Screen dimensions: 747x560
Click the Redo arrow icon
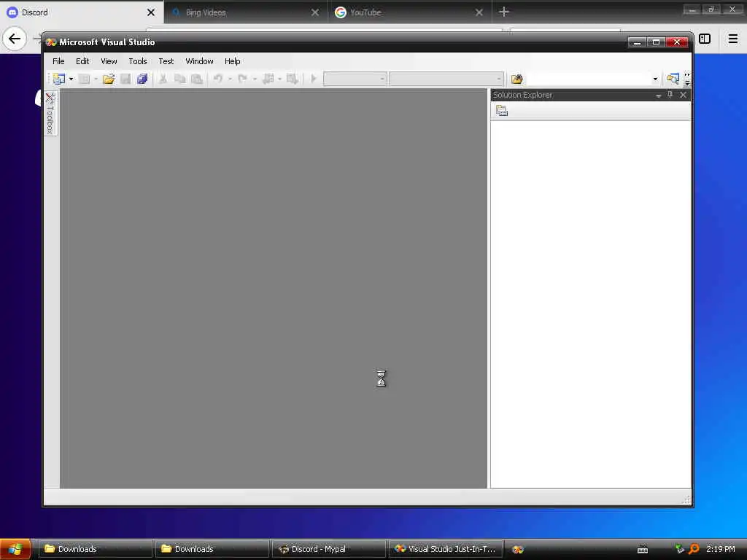coord(242,79)
